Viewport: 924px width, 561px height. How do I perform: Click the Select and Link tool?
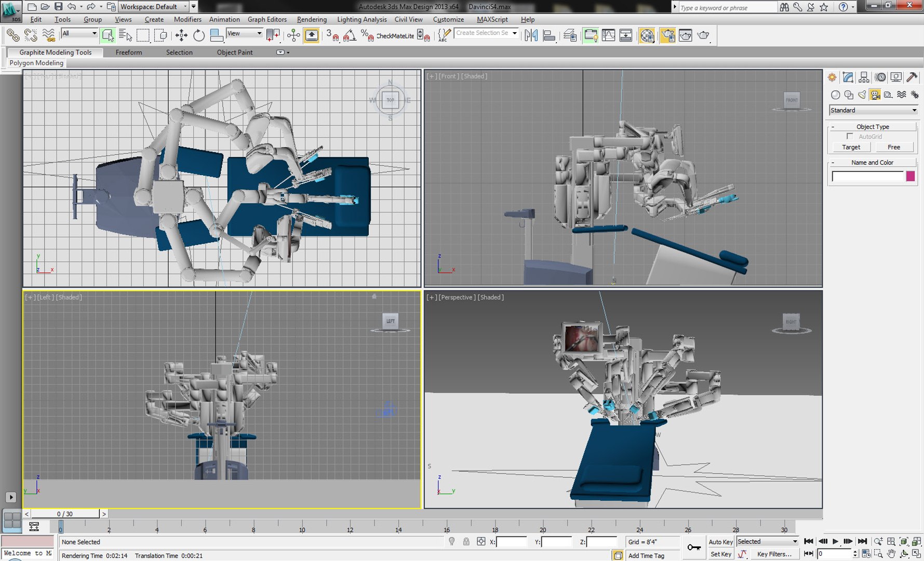(x=12, y=35)
